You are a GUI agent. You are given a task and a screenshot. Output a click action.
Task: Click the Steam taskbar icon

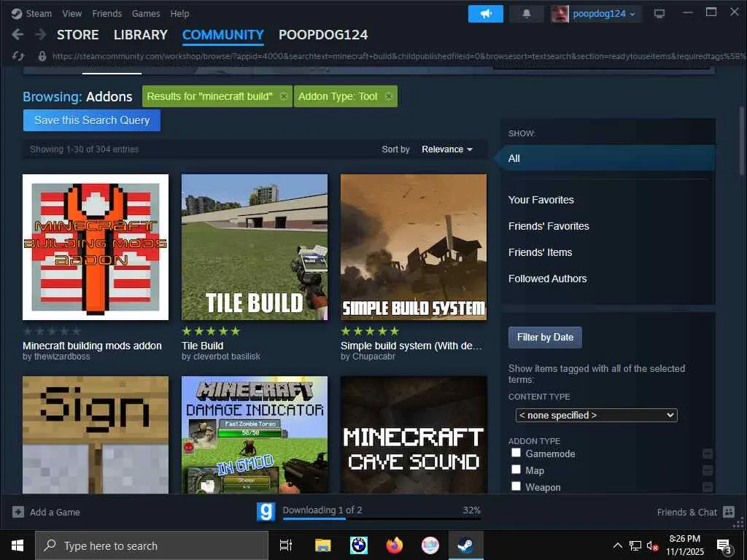[465, 545]
